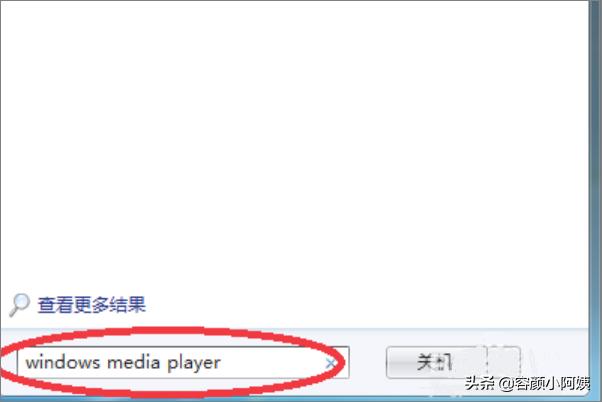602x402 pixels.
Task: Click the word media in the search field
Action: coord(133,362)
